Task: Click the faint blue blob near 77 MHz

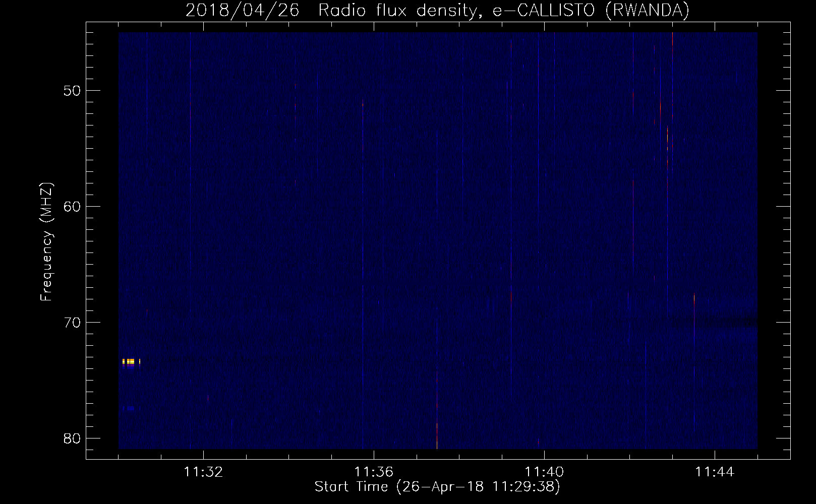Action: [x=130, y=408]
